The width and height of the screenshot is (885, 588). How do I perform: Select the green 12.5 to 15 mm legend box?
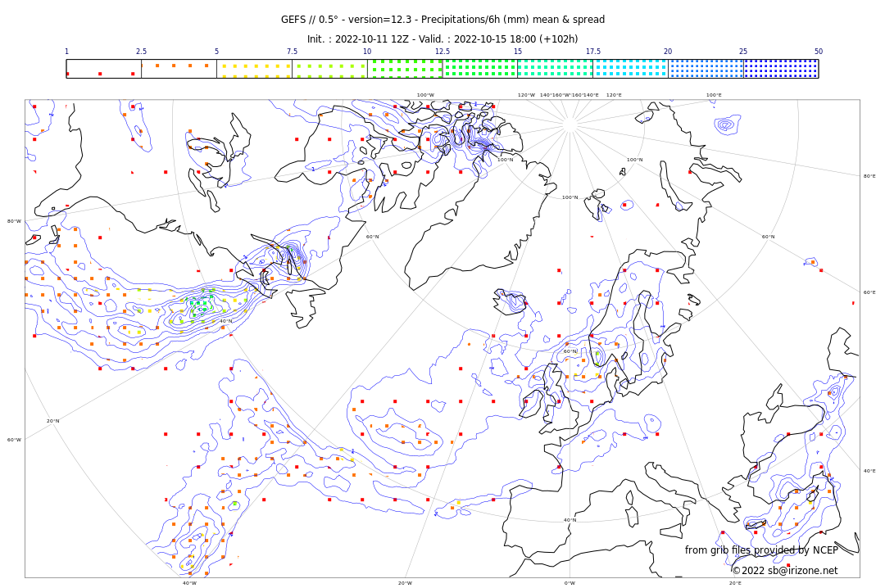pyautogui.click(x=480, y=69)
